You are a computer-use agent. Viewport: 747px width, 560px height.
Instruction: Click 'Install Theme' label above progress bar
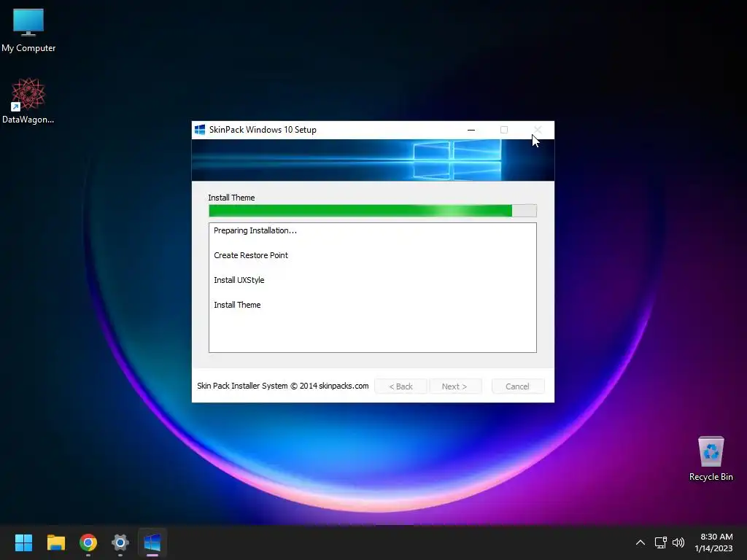[231, 198]
